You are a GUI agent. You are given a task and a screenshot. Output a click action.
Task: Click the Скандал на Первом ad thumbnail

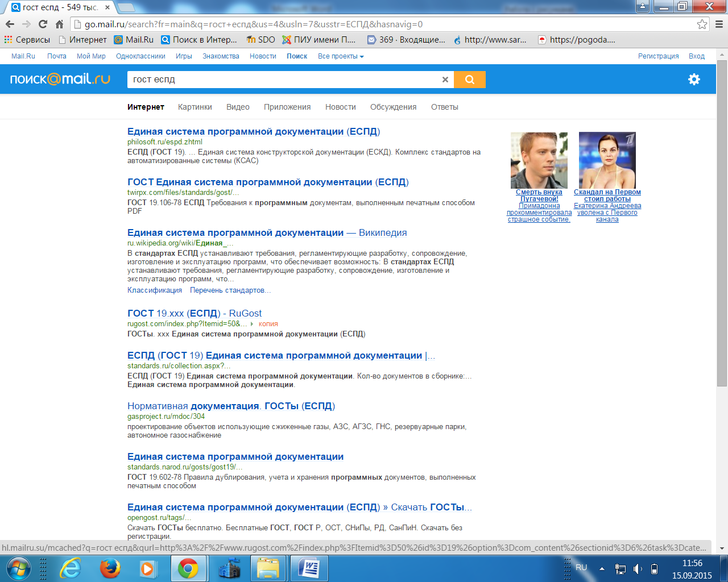(607, 160)
